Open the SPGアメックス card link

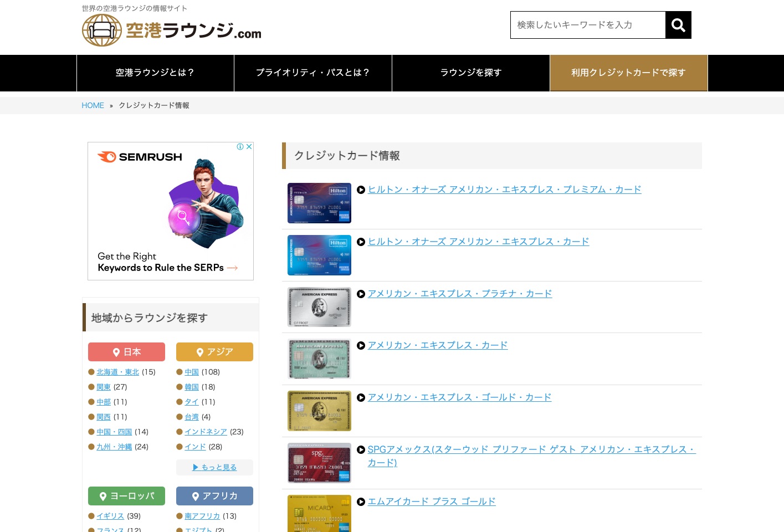click(531, 449)
